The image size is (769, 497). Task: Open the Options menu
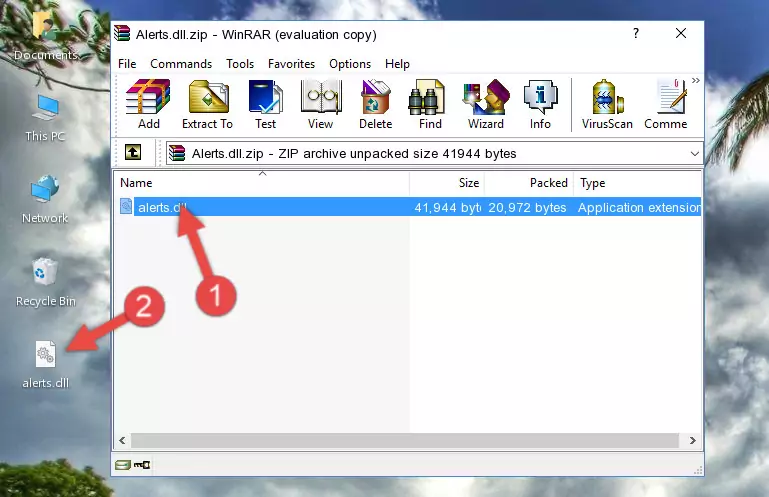[350, 64]
